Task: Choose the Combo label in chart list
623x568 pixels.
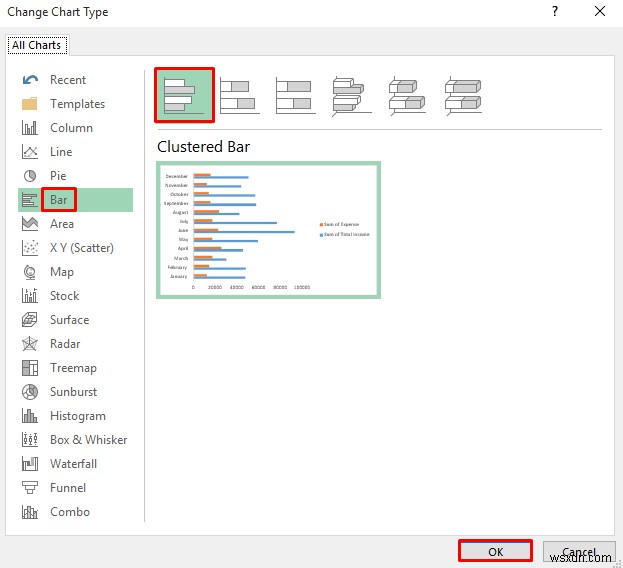Action: (70, 512)
